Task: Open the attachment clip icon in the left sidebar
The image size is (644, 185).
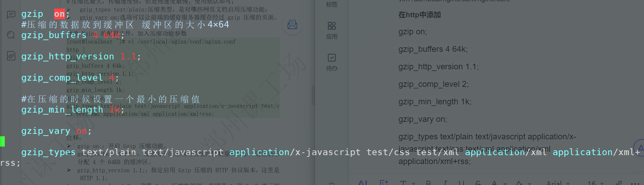Action: [x=11, y=56]
